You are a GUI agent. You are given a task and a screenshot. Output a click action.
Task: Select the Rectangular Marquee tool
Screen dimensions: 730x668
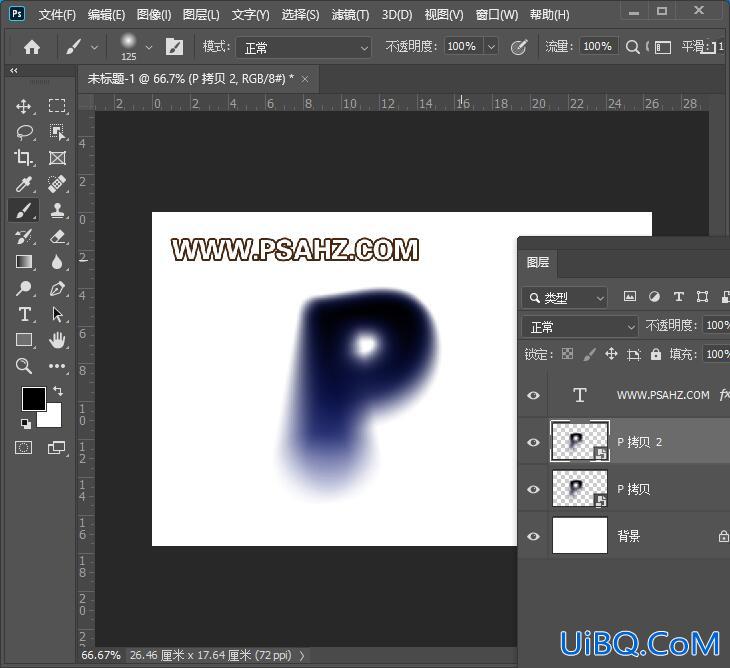57,106
